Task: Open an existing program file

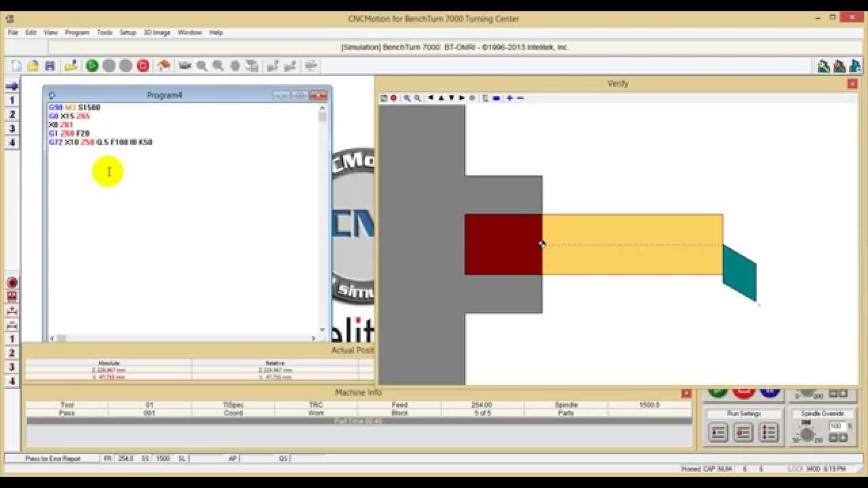Action: point(33,66)
